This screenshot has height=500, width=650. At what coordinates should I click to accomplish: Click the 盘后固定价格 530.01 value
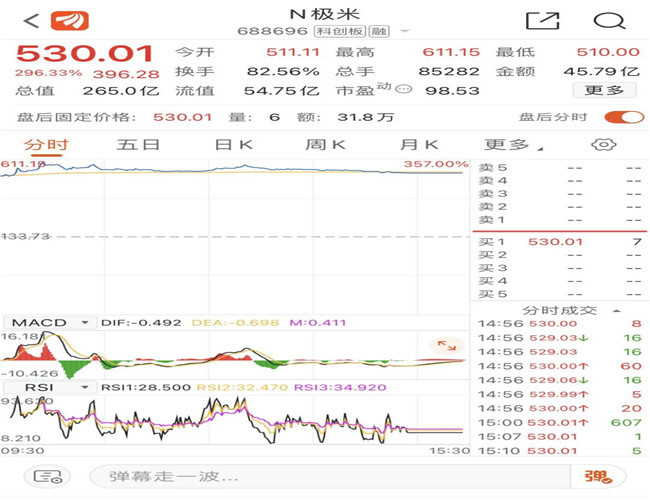point(182,117)
